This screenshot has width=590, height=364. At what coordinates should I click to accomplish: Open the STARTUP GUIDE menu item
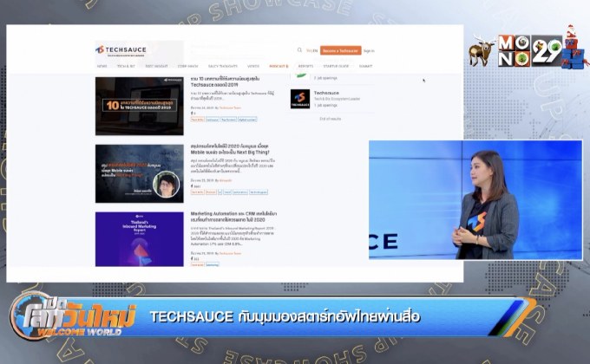click(336, 66)
